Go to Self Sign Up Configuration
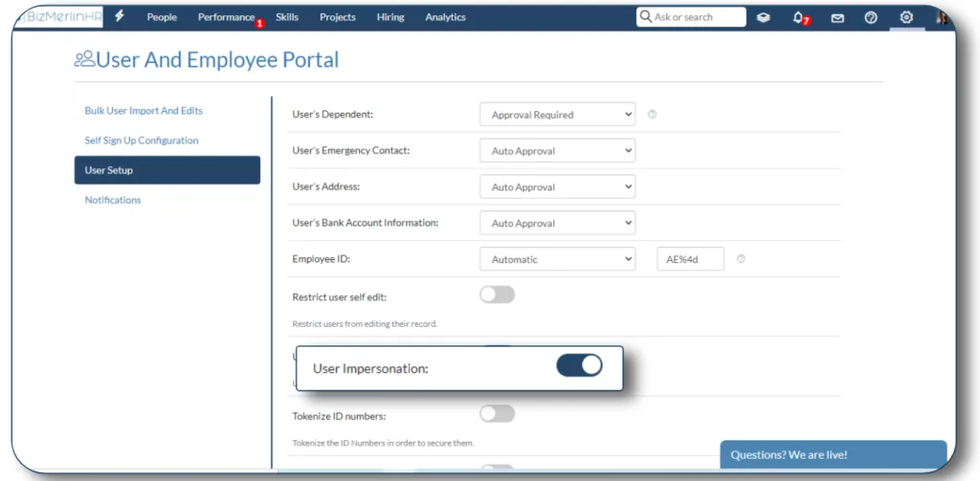Viewport: 980px width, 481px height. pos(142,141)
